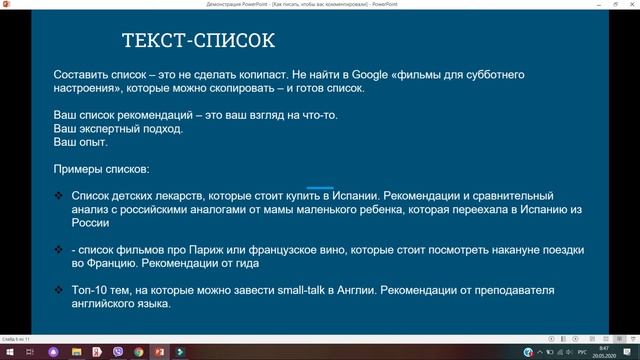Viewport: 640px width, 360px height.
Task: Click the word Google in first paragraph
Action: 370,75
